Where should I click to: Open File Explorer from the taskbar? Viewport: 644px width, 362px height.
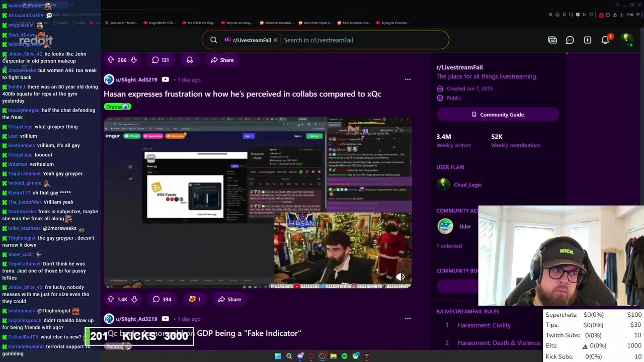pyautogui.click(x=333, y=356)
